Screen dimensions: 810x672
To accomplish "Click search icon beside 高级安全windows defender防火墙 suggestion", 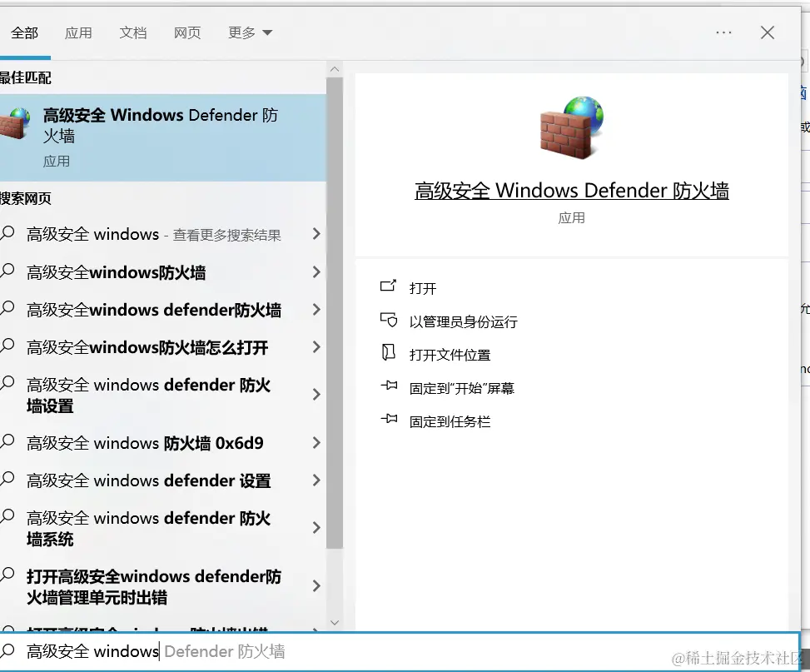I will pos(7,308).
